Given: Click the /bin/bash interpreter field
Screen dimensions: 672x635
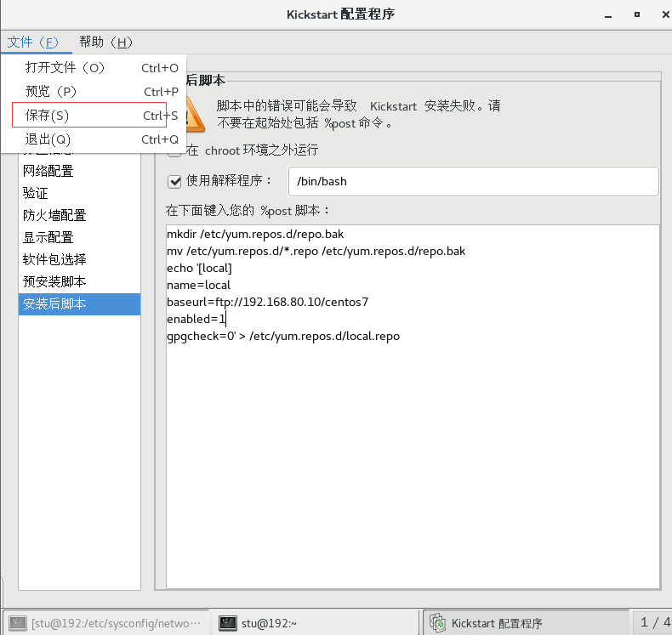Looking at the screenshot, I should [474, 182].
